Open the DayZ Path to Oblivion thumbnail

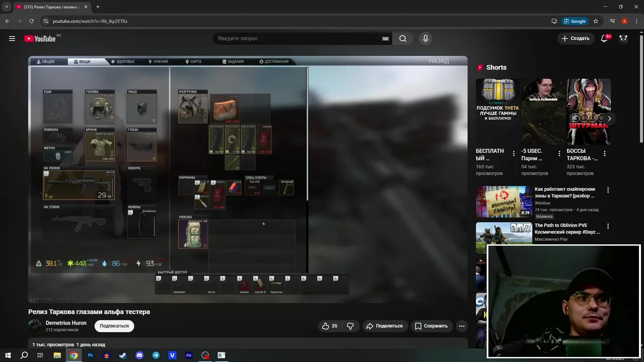tap(504, 237)
